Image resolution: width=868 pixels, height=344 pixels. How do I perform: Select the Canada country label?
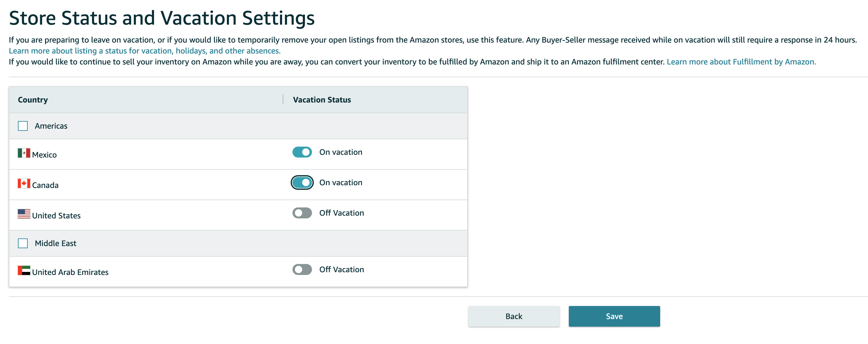coord(45,185)
